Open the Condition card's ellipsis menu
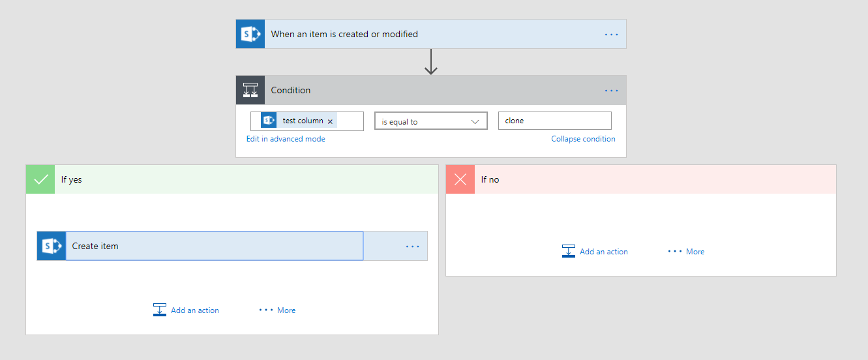The image size is (868, 360). click(611, 91)
